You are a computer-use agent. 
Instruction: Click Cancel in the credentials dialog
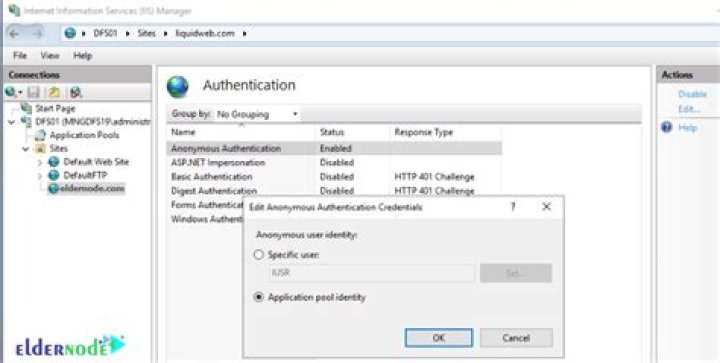coord(516,338)
